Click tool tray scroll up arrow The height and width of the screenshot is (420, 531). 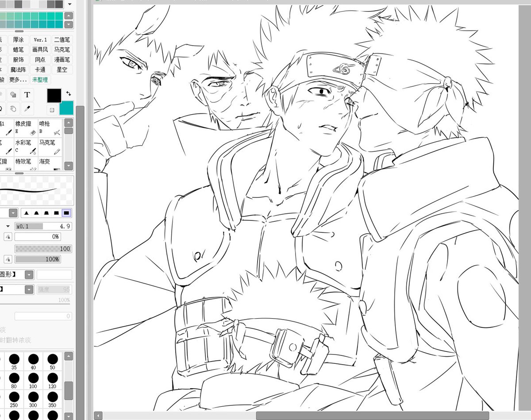69,123
